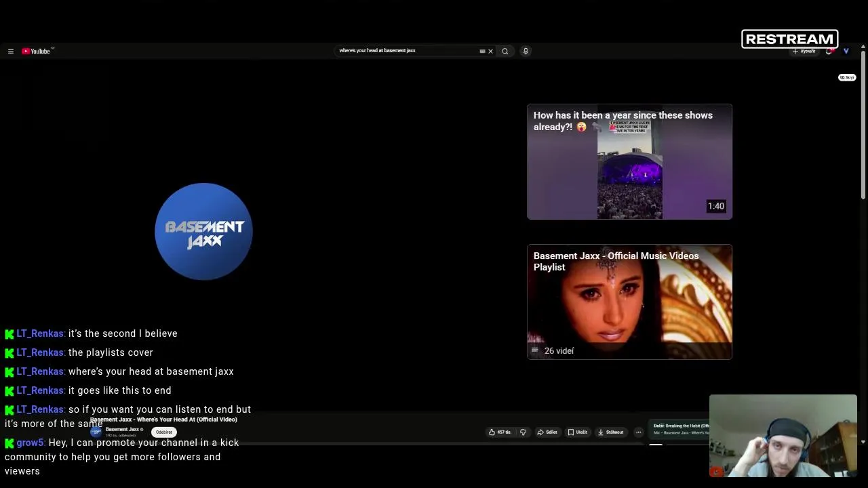This screenshot has height=488, width=868.
Task: Clear the search query with the X icon
Action: coord(490,51)
